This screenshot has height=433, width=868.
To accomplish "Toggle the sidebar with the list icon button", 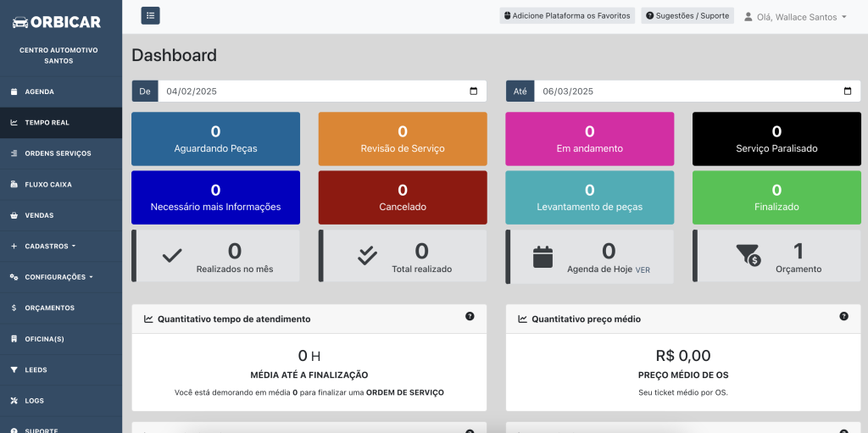I will 150,15.
